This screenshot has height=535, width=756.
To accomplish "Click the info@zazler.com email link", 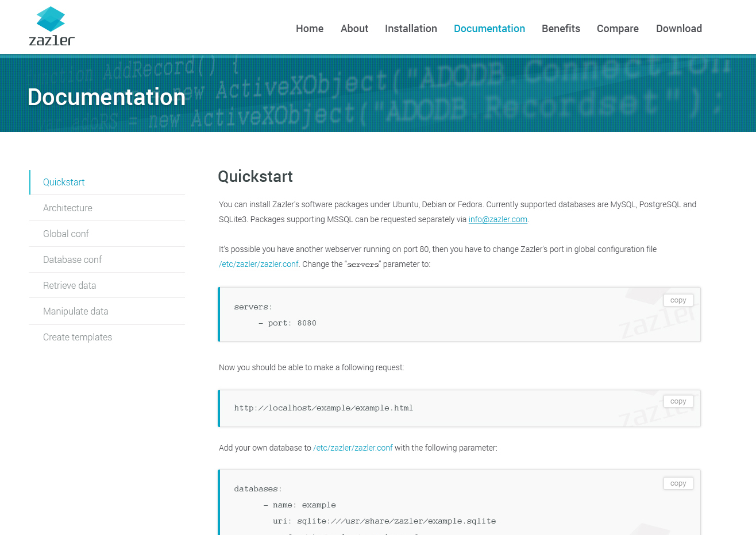I will click(497, 219).
